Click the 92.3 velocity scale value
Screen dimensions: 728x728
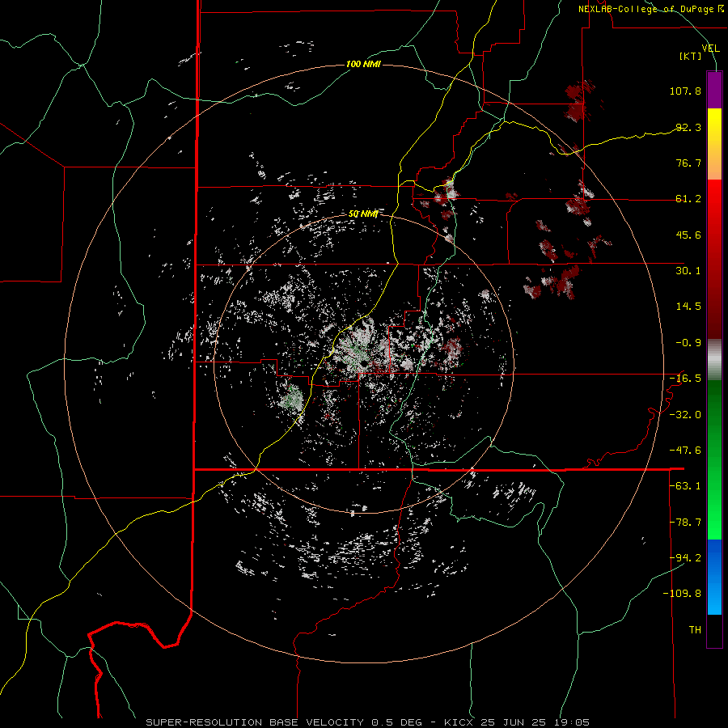(x=688, y=127)
